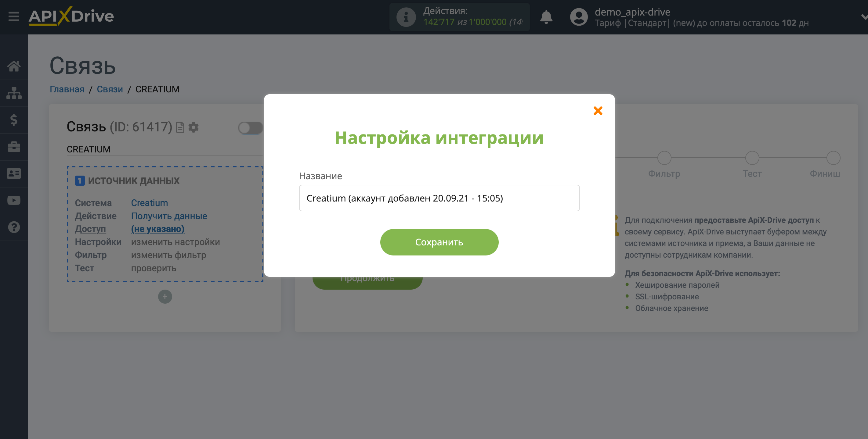The image size is (868, 439).
Task: Open the Actions info icon
Action: [406, 17]
